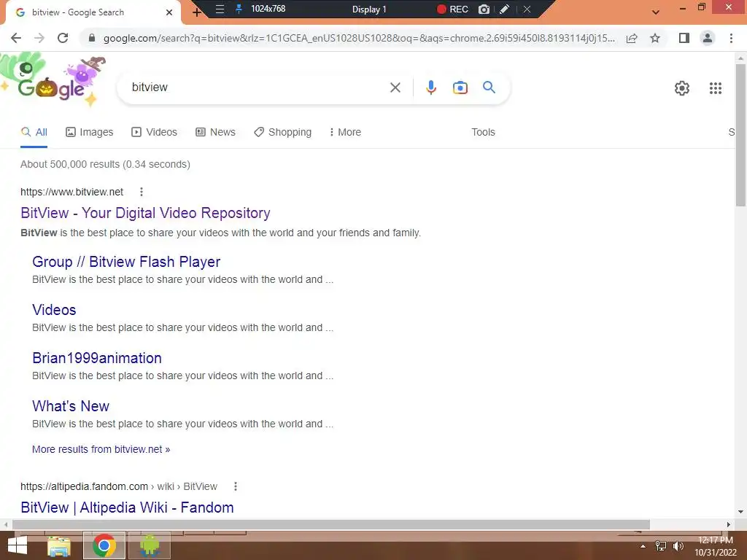Open BitView Altipedia Wiki Fandom result
The width and height of the screenshot is (747, 560).
[x=127, y=507]
